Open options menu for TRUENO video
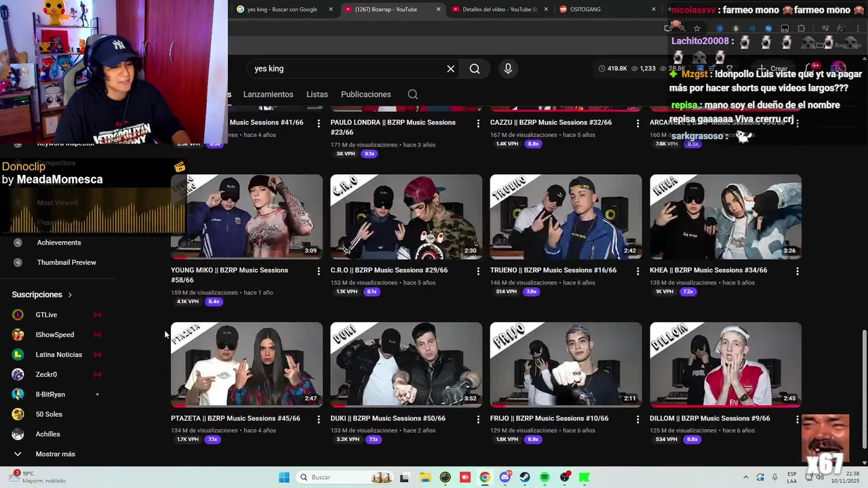868x488 pixels. pyautogui.click(x=637, y=271)
